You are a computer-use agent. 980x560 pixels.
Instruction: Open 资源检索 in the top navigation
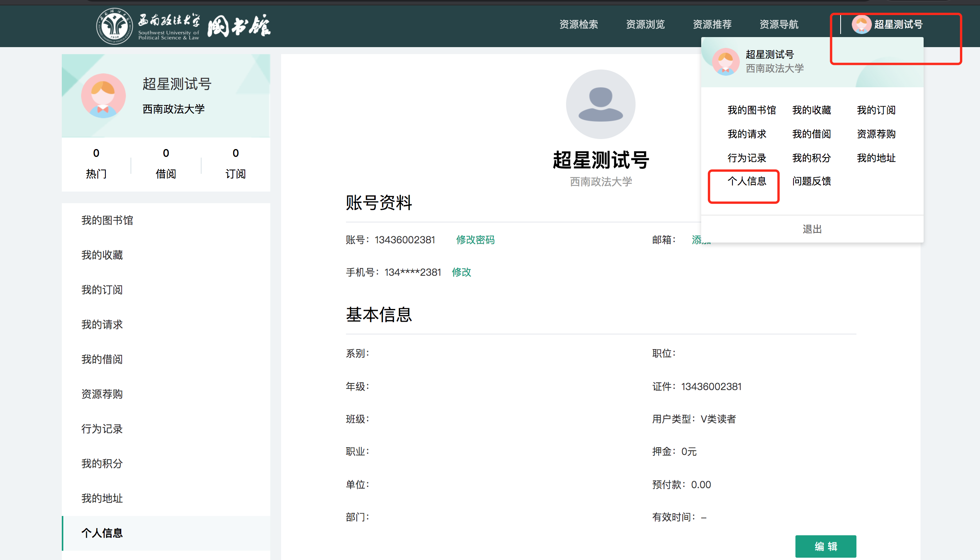pyautogui.click(x=578, y=24)
